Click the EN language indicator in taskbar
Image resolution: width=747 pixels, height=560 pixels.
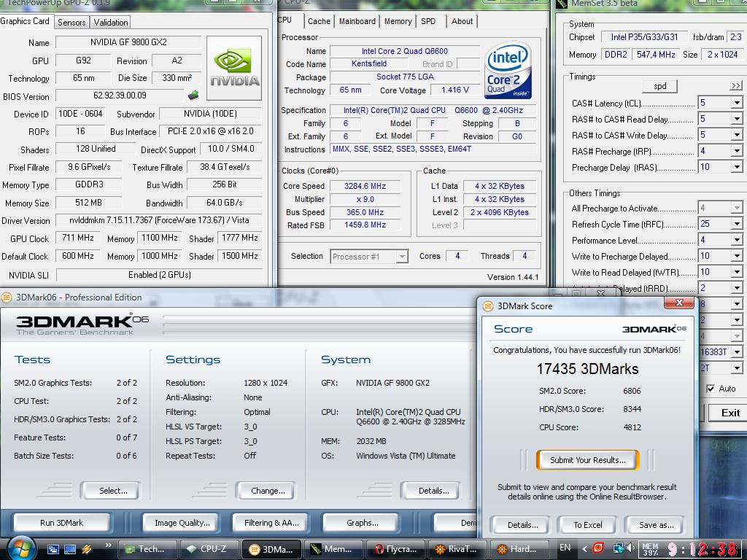tap(565, 548)
